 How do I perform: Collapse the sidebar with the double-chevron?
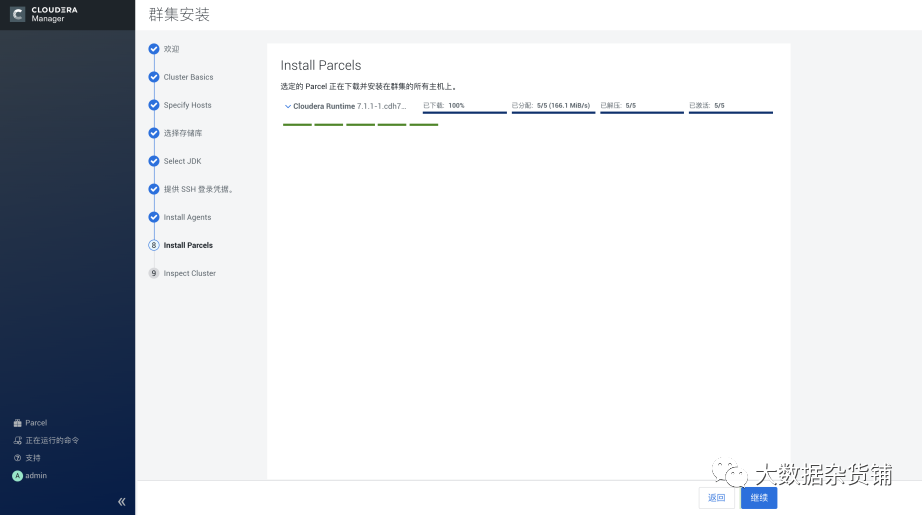click(x=122, y=502)
